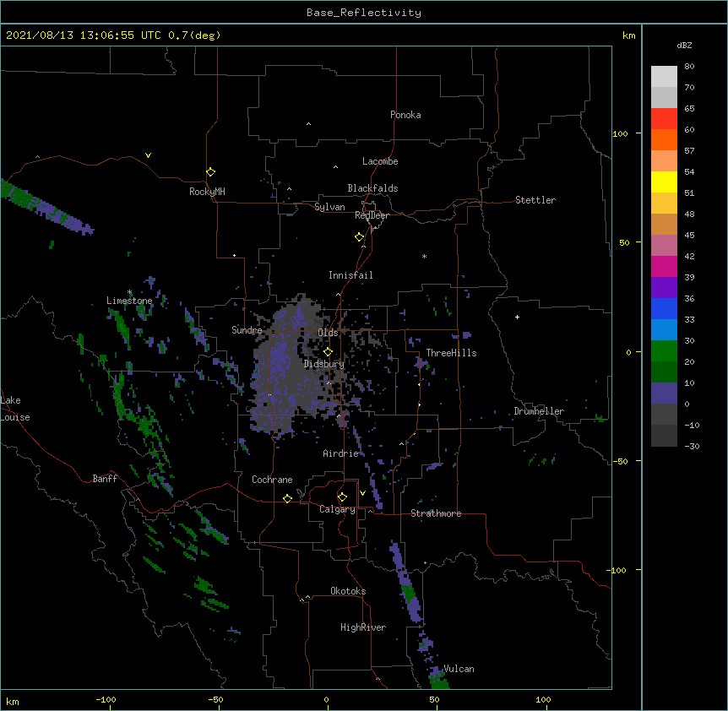The height and width of the screenshot is (711, 728).
Task: Click the yellow diamond marker below Cochrane
Action: (x=287, y=498)
